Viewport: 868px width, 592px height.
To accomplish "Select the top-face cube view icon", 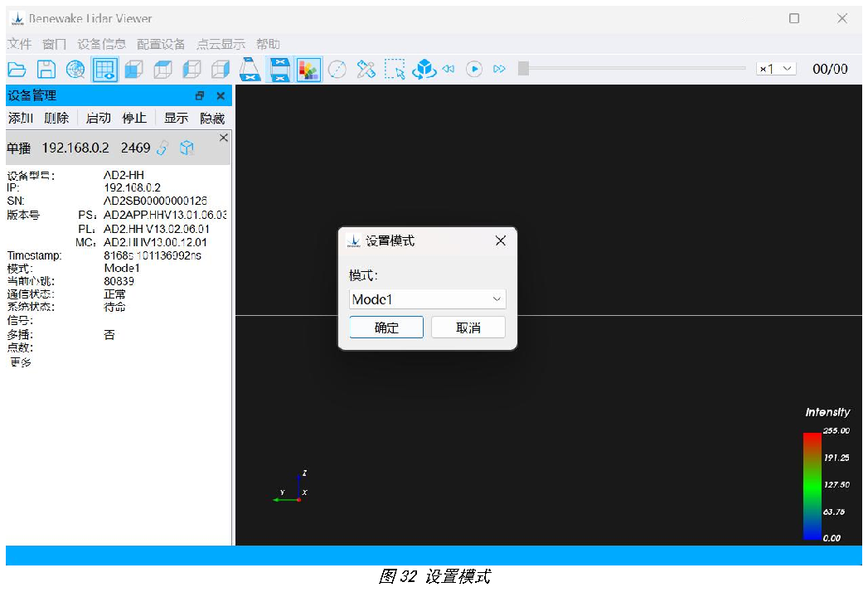I will pos(162,69).
